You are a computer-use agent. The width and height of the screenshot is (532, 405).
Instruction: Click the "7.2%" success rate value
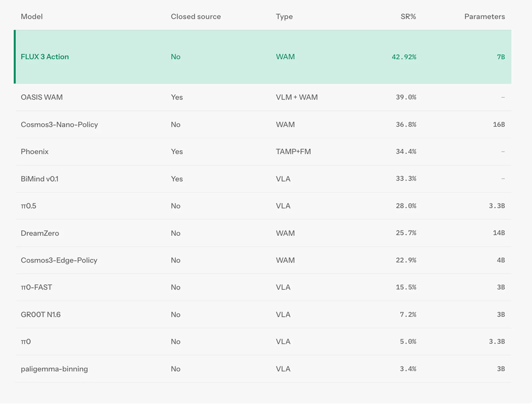coord(408,315)
